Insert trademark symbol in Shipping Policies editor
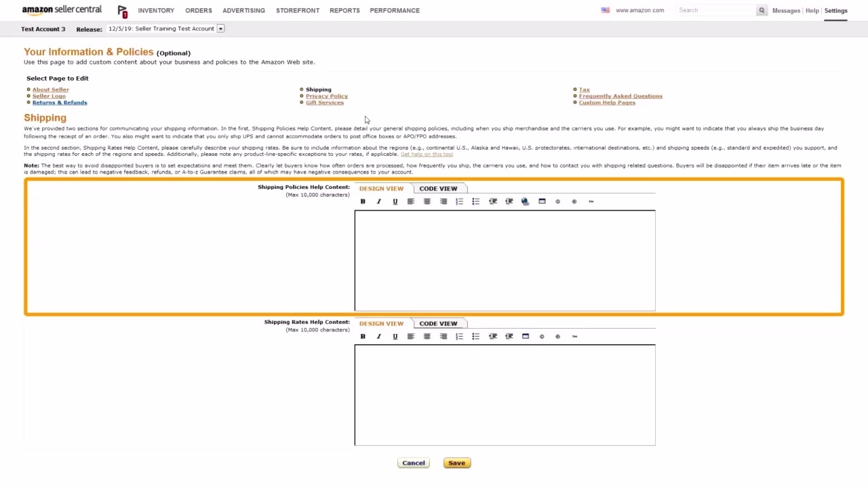 (591, 201)
